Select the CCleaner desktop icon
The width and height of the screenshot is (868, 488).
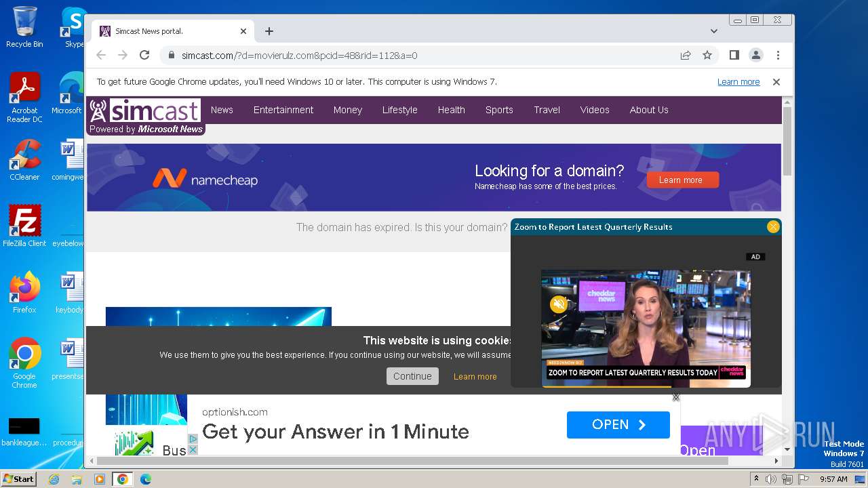(24, 160)
